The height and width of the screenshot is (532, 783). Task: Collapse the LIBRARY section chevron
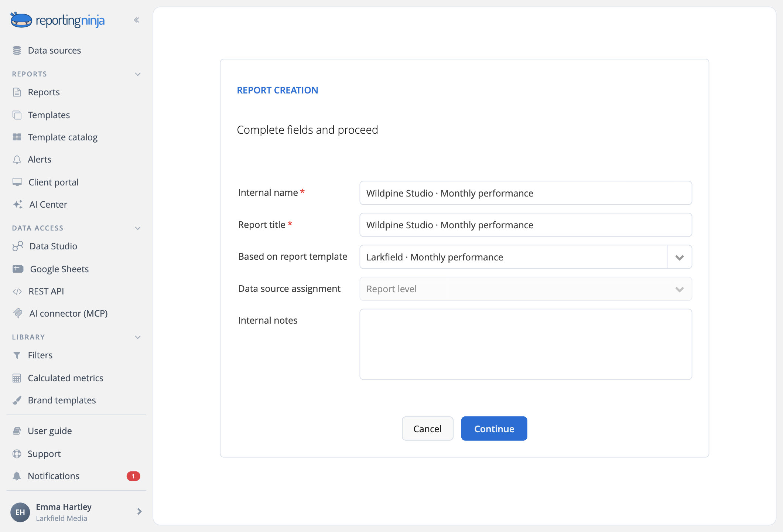pyautogui.click(x=138, y=337)
